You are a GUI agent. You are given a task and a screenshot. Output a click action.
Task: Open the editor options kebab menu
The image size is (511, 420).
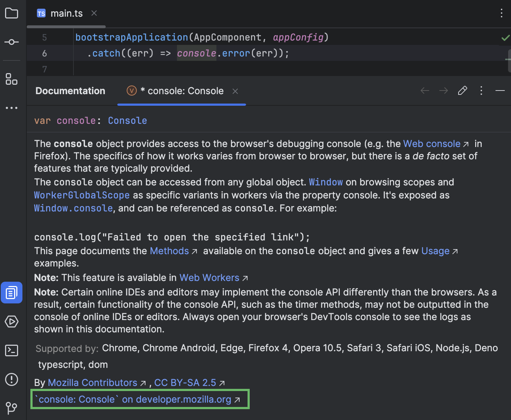(501, 13)
